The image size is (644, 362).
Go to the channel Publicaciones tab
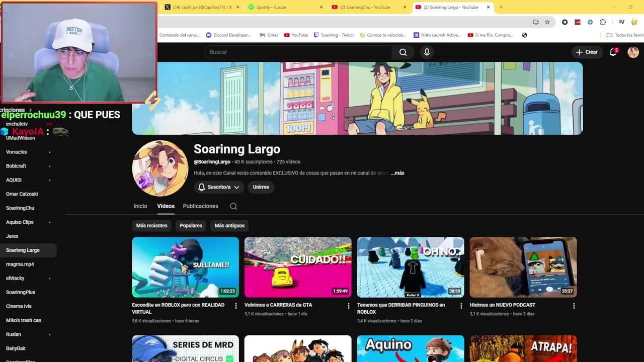200,206
